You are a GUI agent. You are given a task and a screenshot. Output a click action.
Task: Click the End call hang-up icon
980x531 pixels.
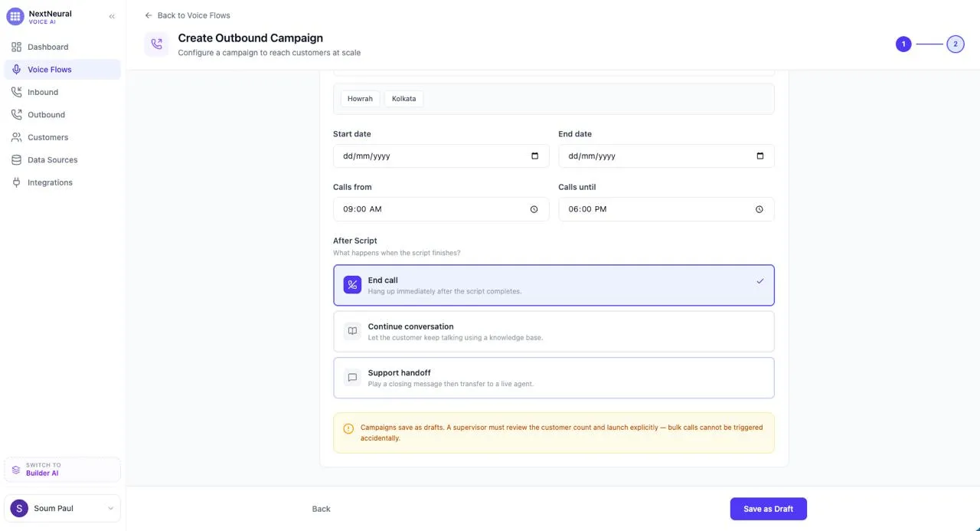352,285
